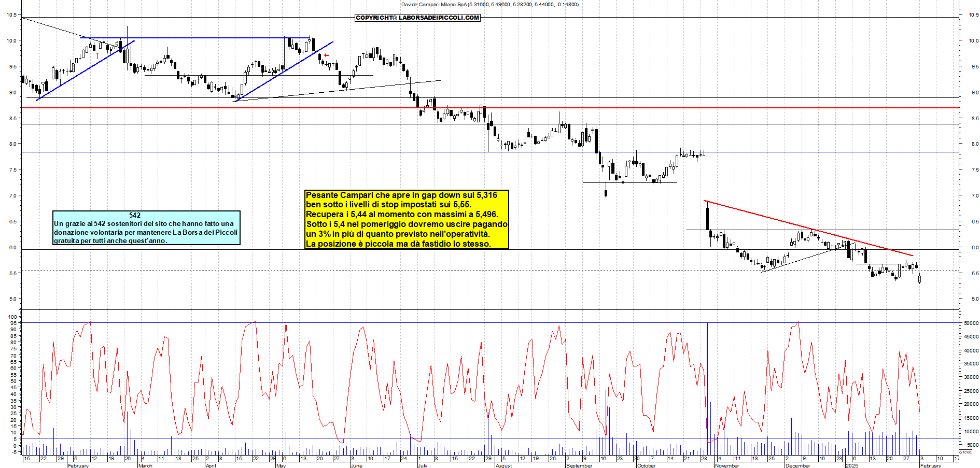
Task: Select the line 'ben sotto i livelli di stop'
Action: (388, 204)
